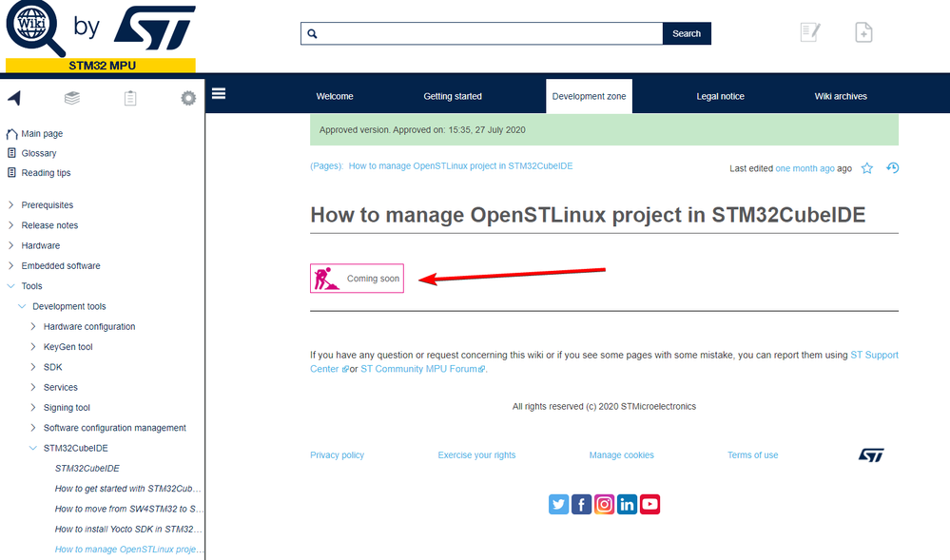This screenshot has width=950, height=560.
Task: Follow the ST Support Center link
Action: [874, 356]
